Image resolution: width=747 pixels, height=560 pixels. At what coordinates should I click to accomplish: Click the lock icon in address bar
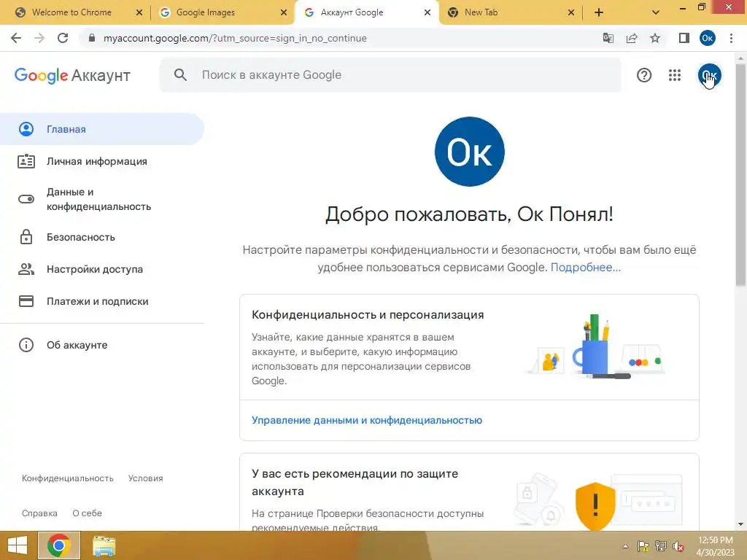point(92,38)
